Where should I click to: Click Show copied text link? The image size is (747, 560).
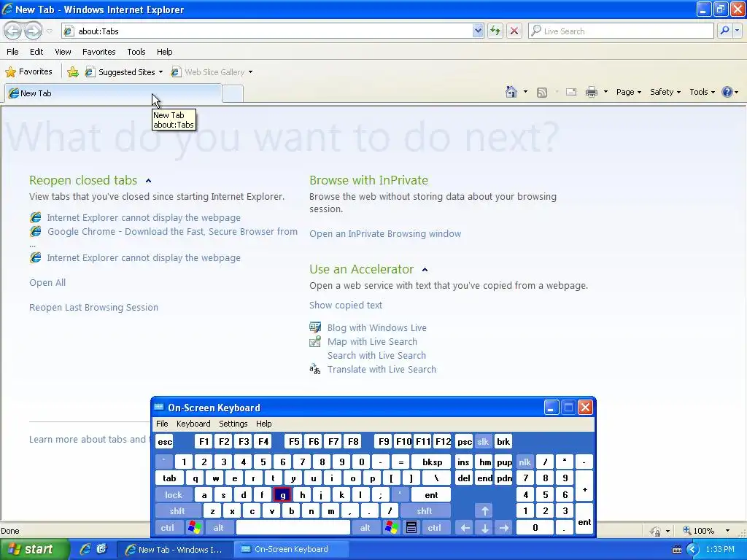point(346,306)
